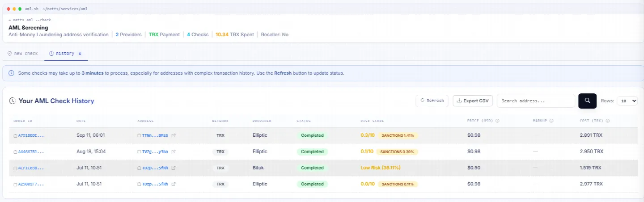Copy address TTNn...BMzG
Image resolution: width=644 pixels, height=202 pixels.
pyautogui.click(x=139, y=135)
